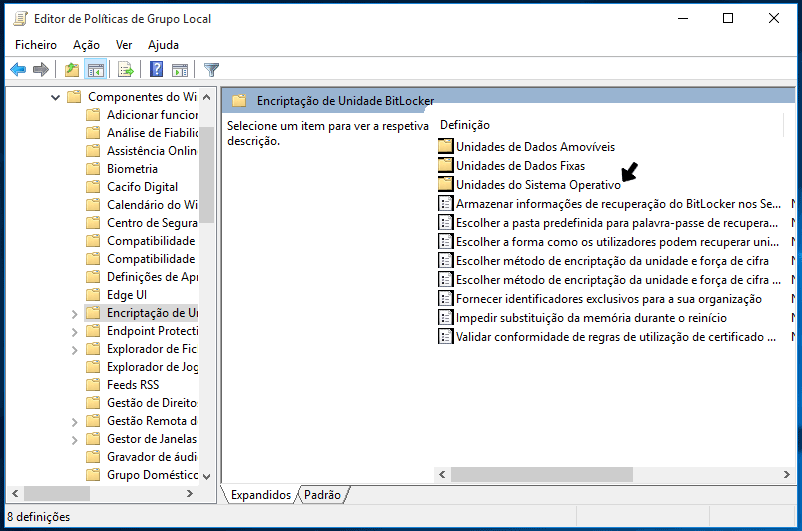Click the Cacifo Digital folder icon

click(x=93, y=187)
